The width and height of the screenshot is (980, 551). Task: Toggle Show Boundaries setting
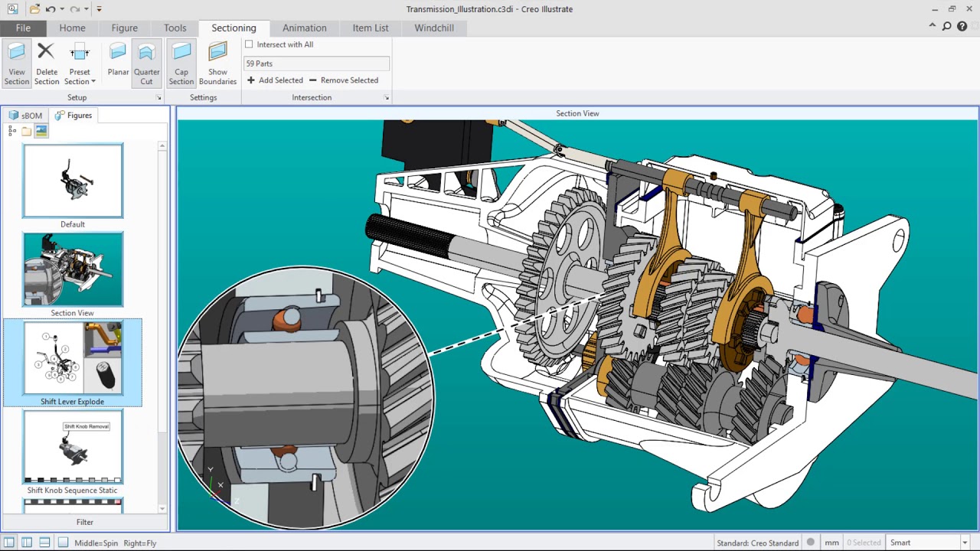217,64
